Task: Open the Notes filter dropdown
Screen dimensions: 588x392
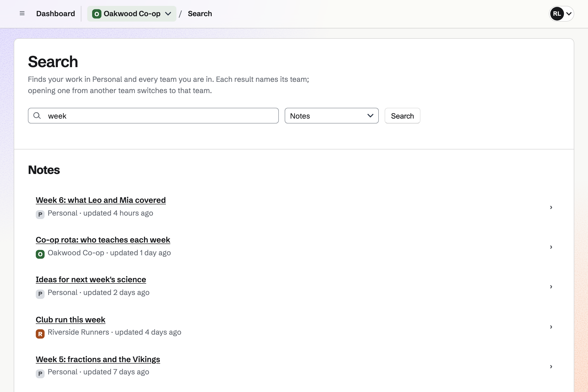Action: pyautogui.click(x=331, y=116)
